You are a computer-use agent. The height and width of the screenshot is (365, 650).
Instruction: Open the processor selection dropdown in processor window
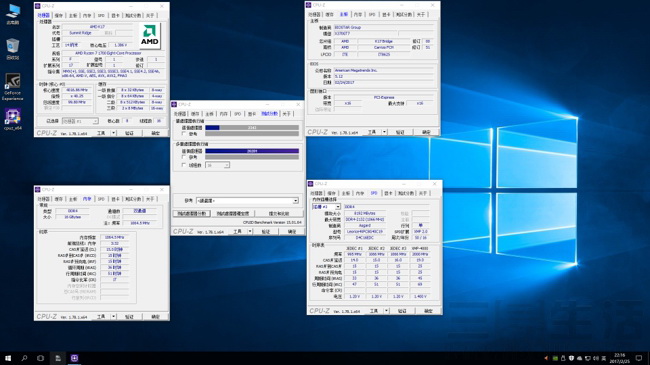[x=80, y=121]
